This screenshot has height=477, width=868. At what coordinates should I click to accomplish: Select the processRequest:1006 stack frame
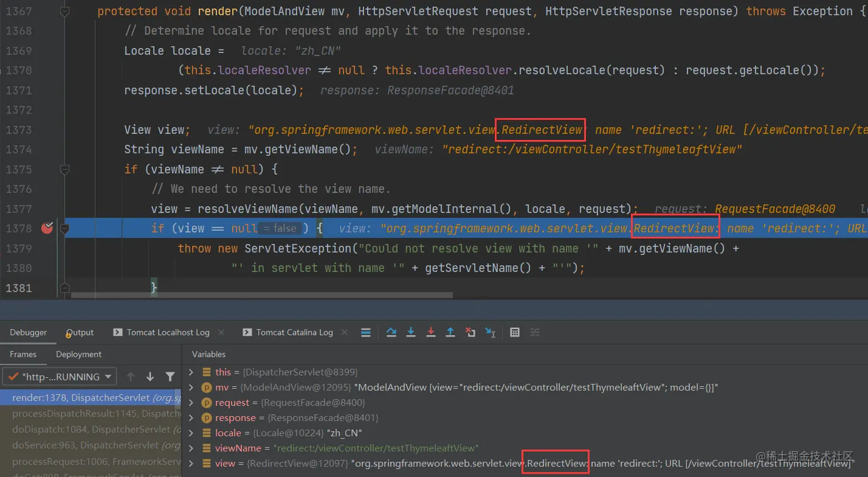point(91,461)
